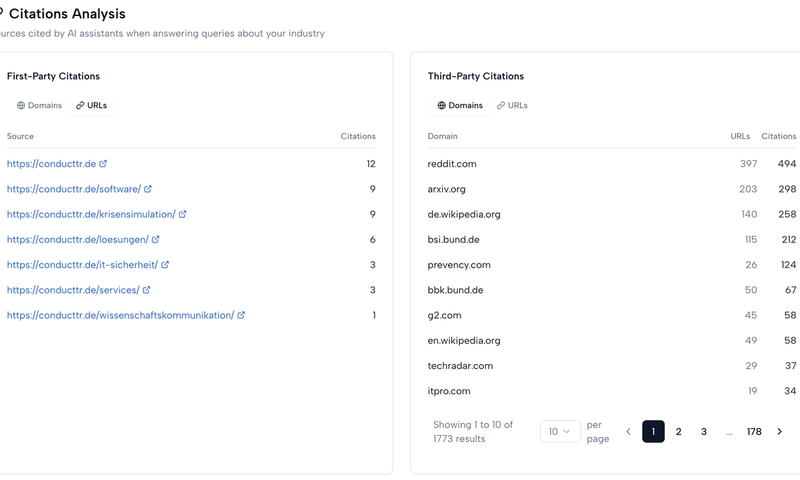800x480 pixels.
Task: Click Citations column header in First-Party table
Action: click(x=358, y=136)
